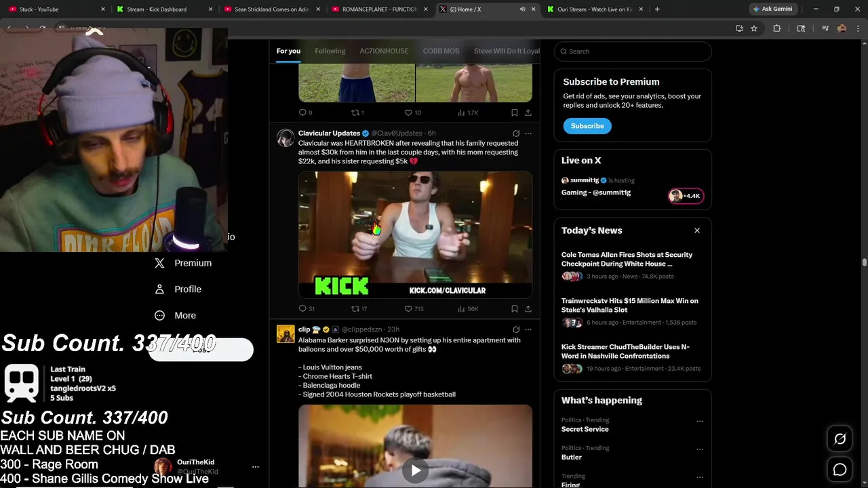868x488 pixels.
Task: Reply to the top post with 9 comments
Action: pyautogui.click(x=305, y=113)
